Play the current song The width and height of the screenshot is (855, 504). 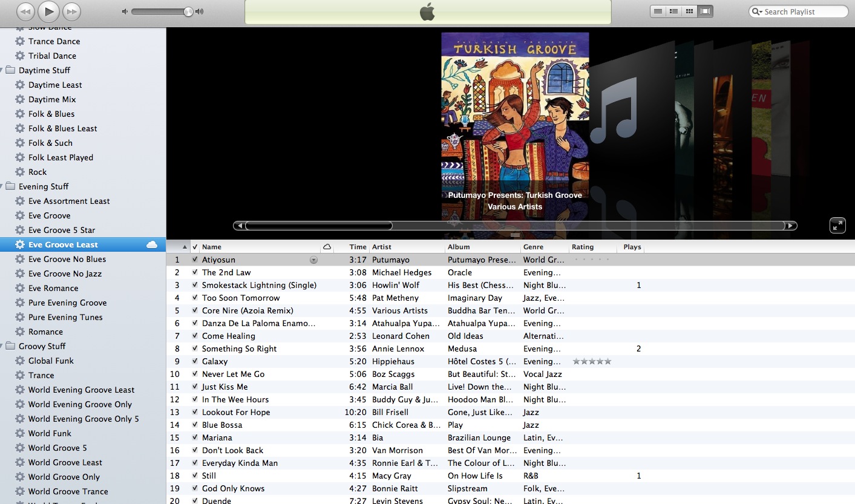(48, 11)
